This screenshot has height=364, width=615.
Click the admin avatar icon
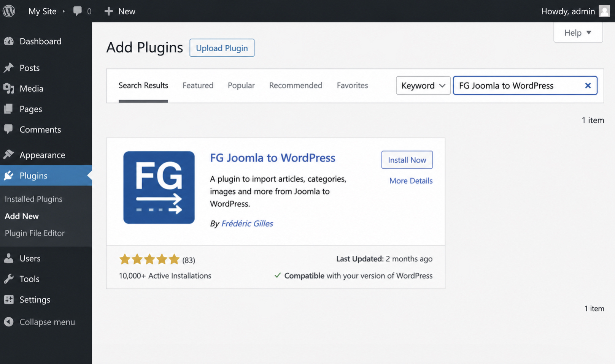[604, 11]
